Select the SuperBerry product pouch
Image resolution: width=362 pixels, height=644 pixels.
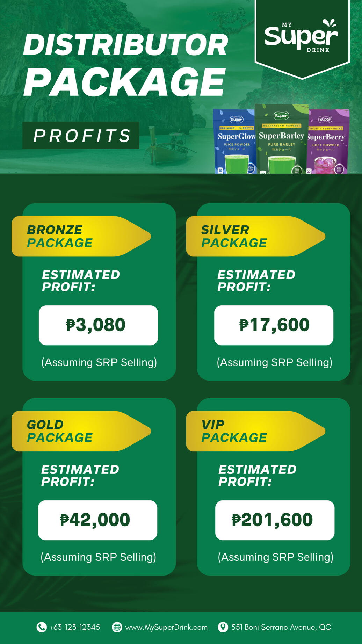328,142
